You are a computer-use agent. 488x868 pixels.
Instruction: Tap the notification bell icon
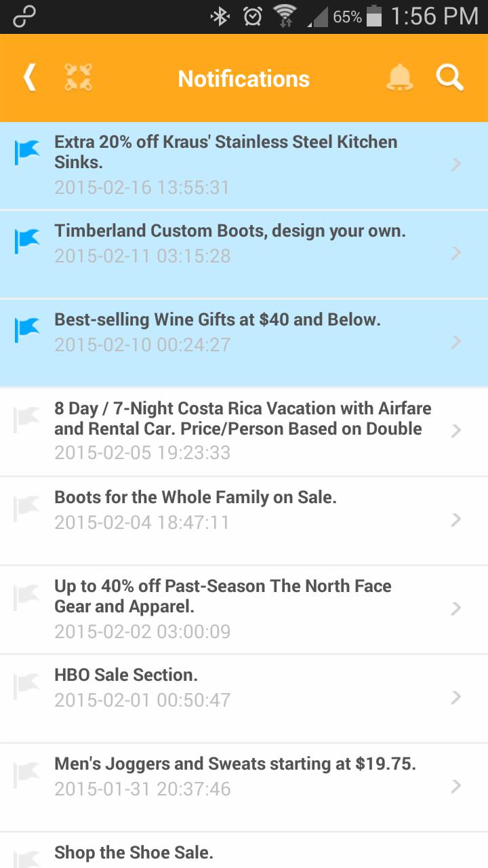pyautogui.click(x=399, y=78)
